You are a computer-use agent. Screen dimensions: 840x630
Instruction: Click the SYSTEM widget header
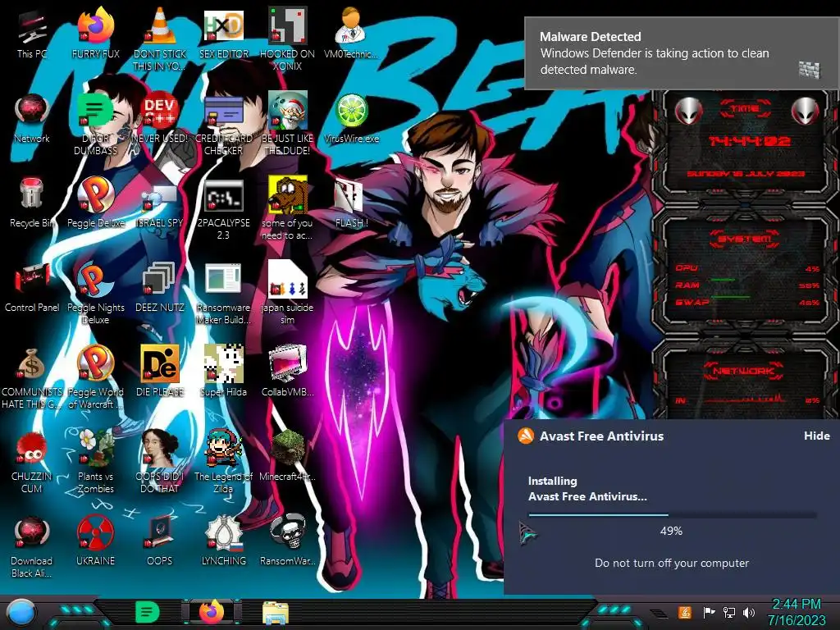[x=745, y=239]
